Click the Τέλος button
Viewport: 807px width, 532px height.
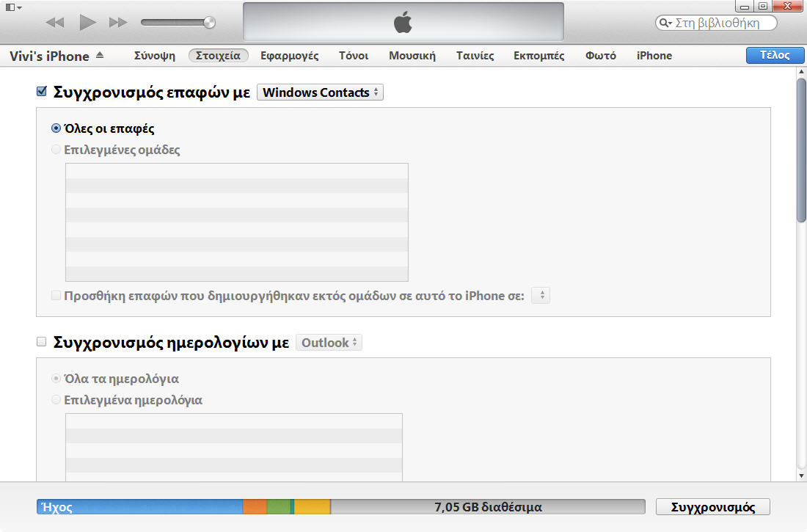775,55
